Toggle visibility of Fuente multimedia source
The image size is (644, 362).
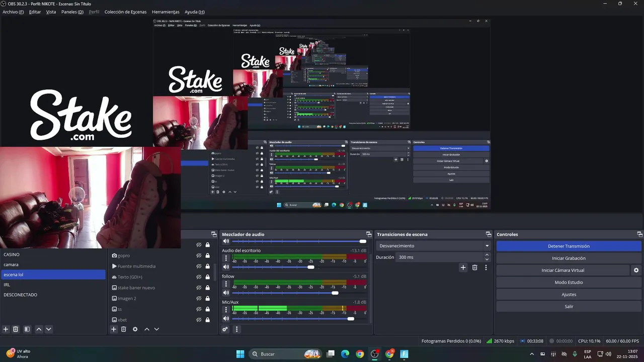pyautogui.click(x=199, y=266)
